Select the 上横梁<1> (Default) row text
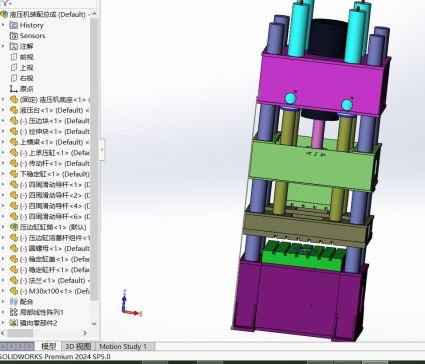This screenshot has width=425, height=364. (x=55, y=142)
